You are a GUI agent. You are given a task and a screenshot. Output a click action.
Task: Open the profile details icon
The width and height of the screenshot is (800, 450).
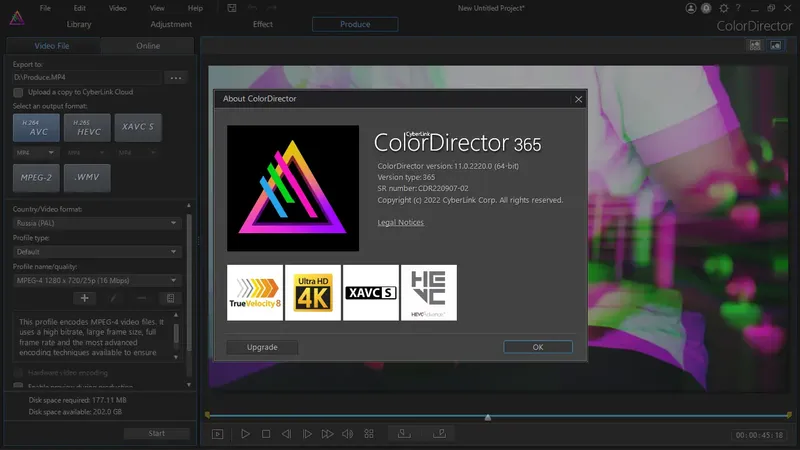point(170,298)
